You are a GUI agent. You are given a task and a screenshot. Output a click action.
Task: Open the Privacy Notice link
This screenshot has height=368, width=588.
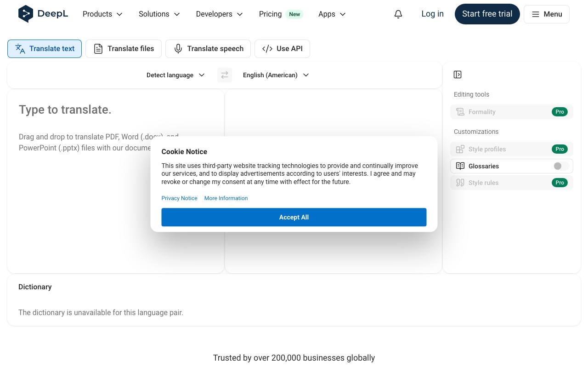pos(179,198)
